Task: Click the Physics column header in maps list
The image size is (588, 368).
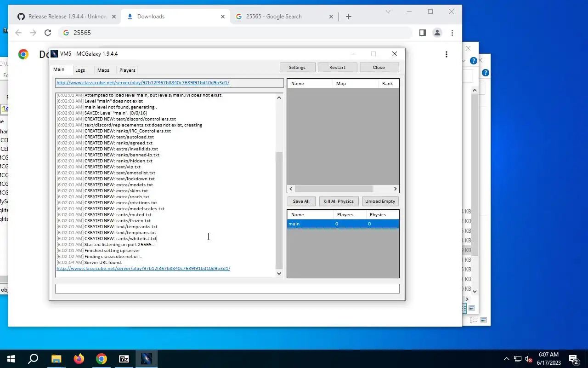Action: (x=382, y=214)
